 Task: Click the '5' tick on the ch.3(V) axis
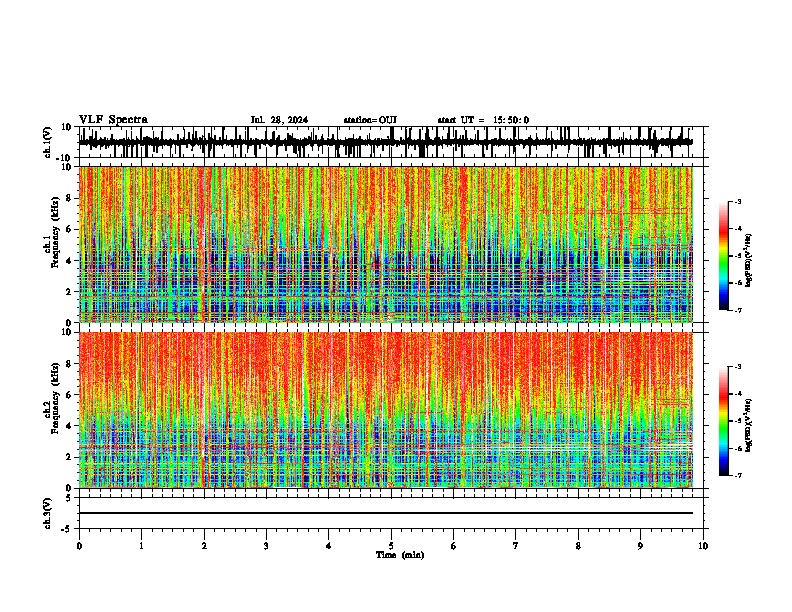coord(69,498)
